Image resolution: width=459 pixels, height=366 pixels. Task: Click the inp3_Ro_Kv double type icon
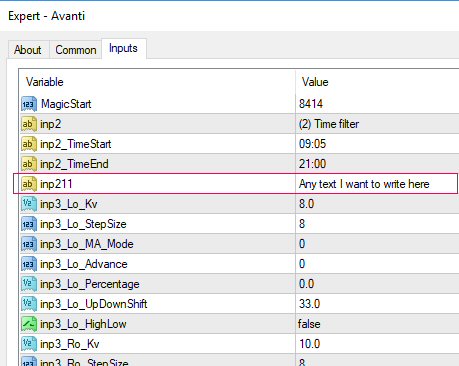pos(29,344)
